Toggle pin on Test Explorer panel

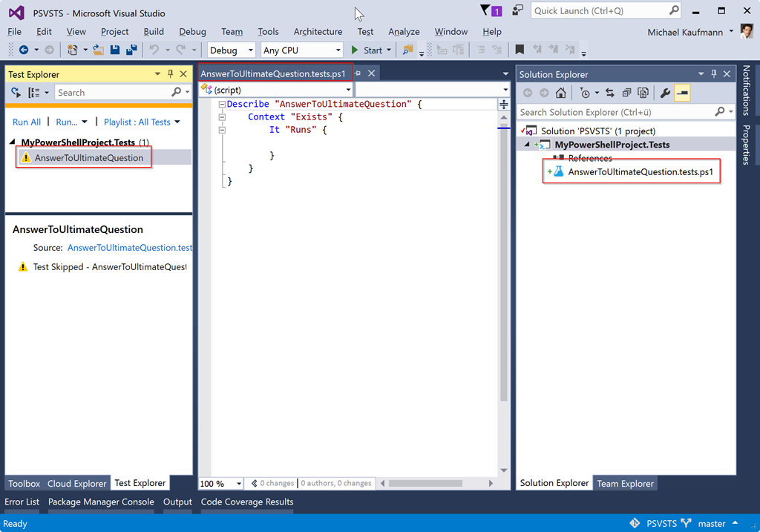pyautogui.click(x=171, y=74)
